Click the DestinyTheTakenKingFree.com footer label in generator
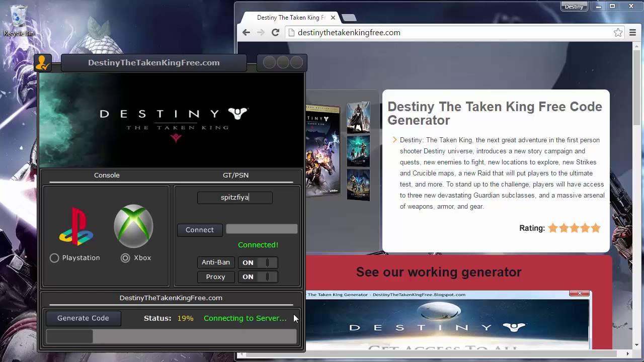This screenshot has width=644, height=362. tap(171, 298)
